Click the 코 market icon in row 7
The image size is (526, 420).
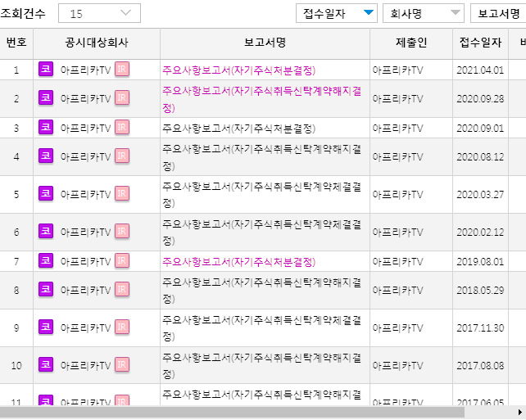coord(46,261)
